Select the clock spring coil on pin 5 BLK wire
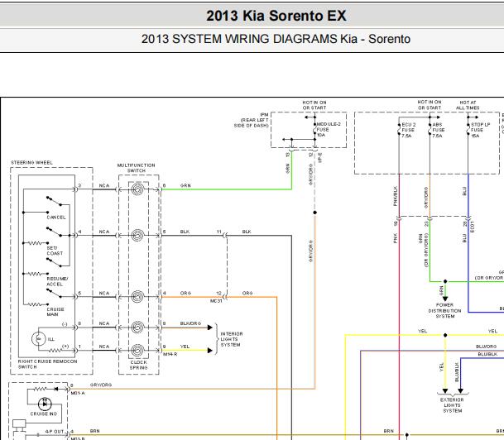 point(137,236)
